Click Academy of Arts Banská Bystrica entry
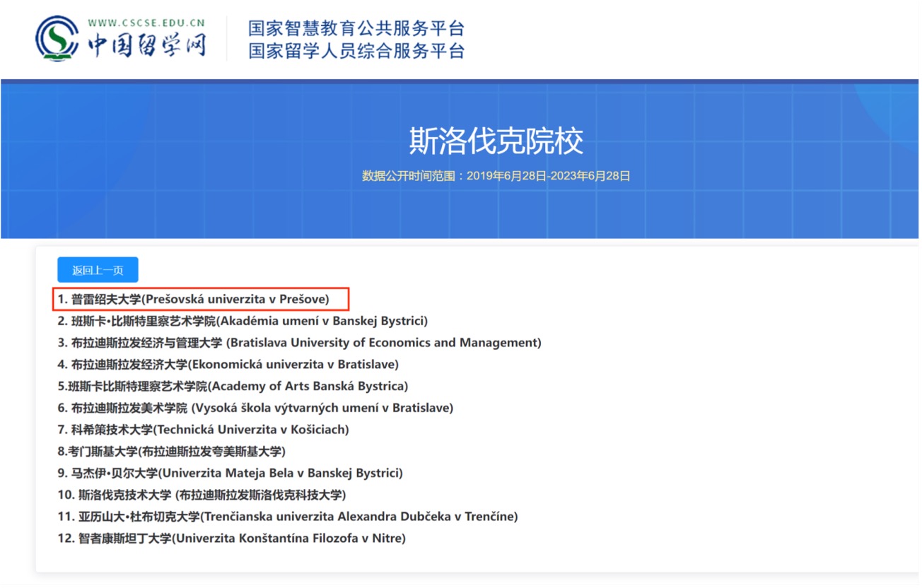Screen dimensions: 922x588 click(x=233, y=386)
